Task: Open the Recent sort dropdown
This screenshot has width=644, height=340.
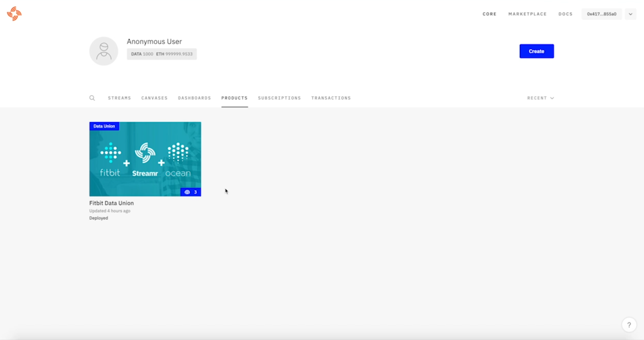Action: click(540, 98)
